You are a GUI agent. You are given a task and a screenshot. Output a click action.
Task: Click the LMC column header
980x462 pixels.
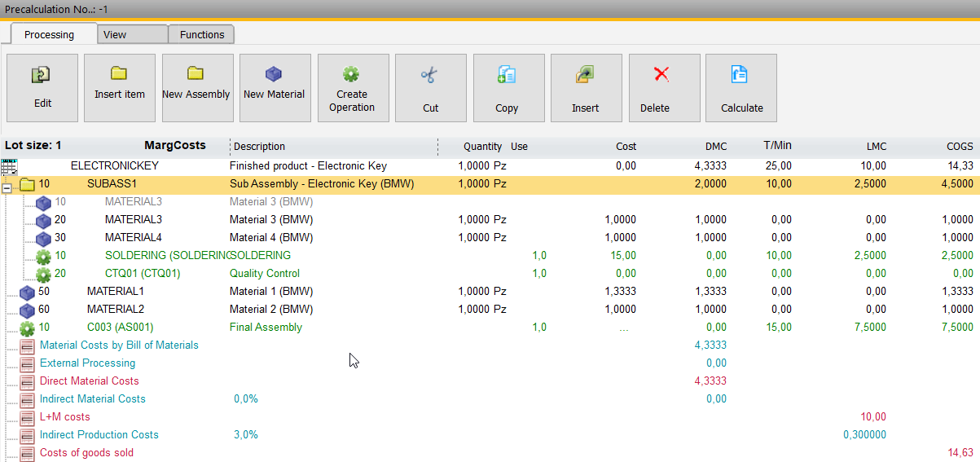877,147
